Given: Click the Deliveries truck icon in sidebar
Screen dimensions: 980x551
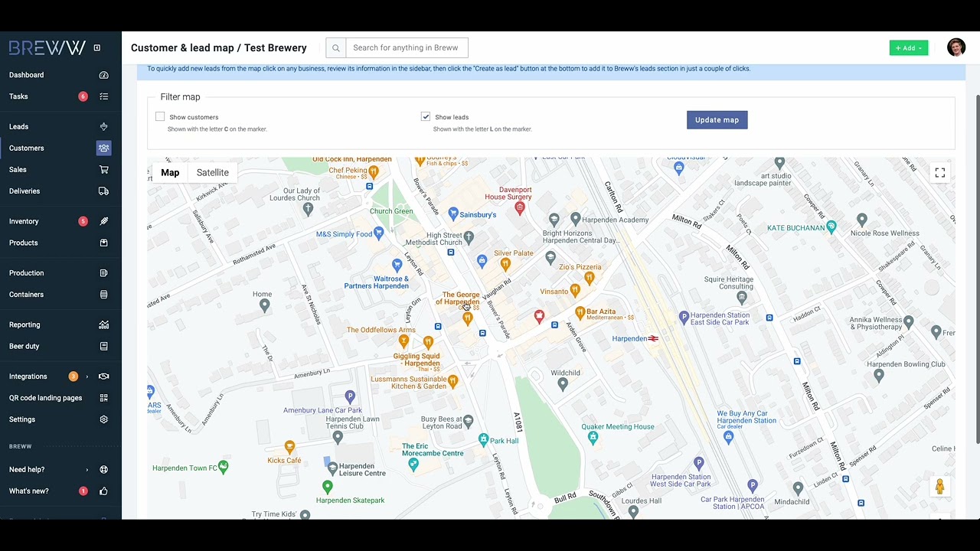Looking at the screenshot, I should [103, 191].
